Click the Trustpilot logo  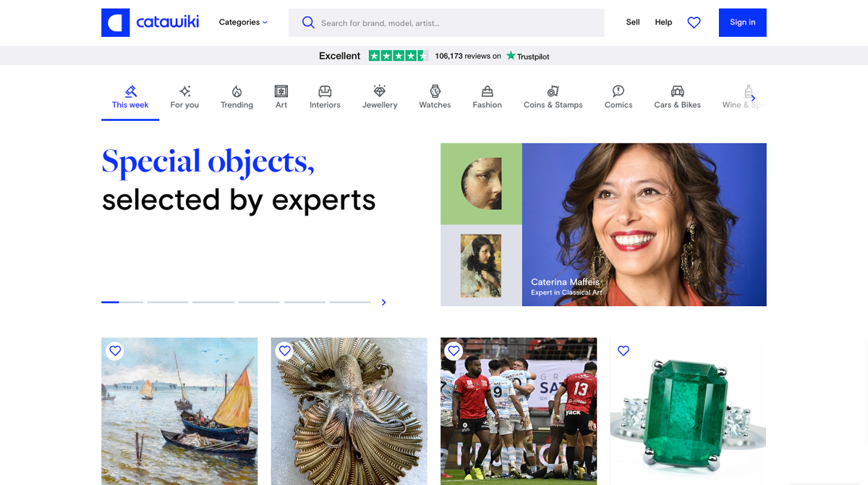[x=528, y=56]
